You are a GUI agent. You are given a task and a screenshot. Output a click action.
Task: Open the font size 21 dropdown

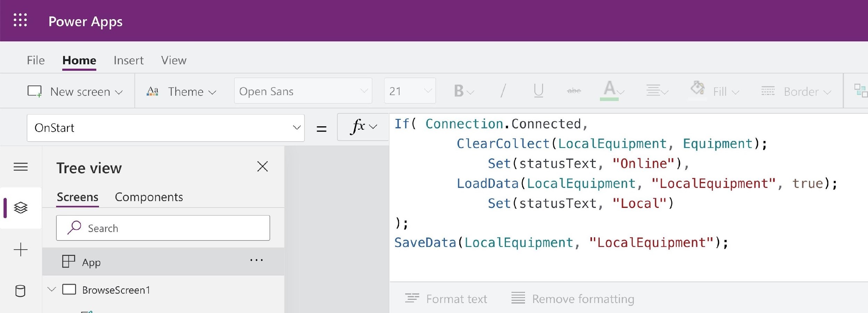410,91
